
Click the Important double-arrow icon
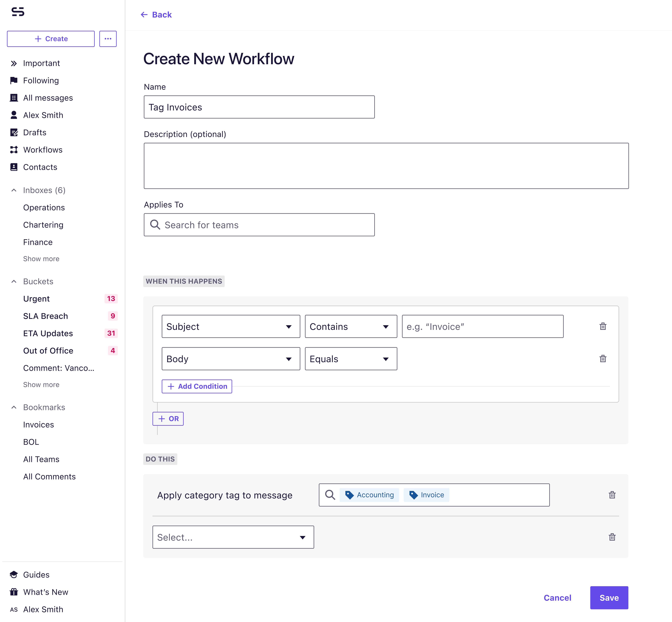[x=14, y=63]
